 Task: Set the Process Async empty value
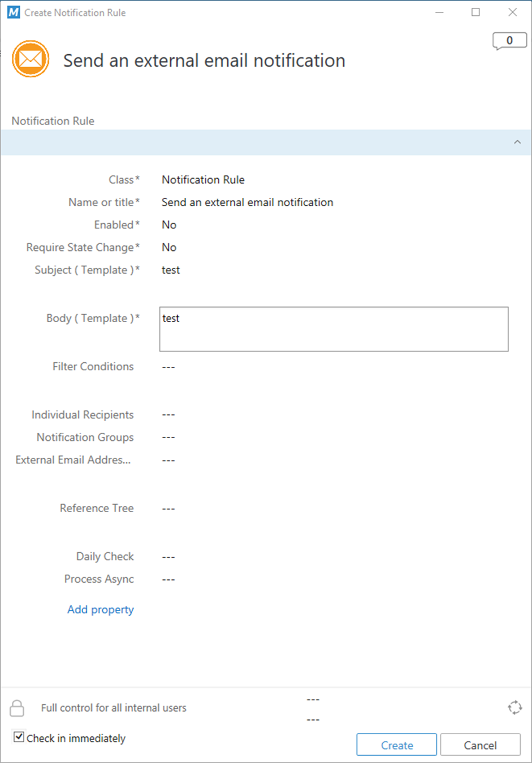pos(168,579)
